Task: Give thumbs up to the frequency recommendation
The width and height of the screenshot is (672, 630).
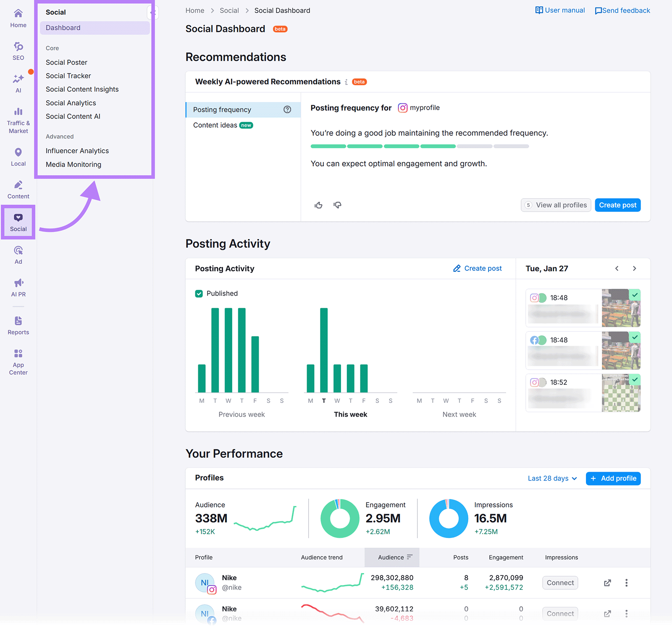Action: click(x=318, y=205)
